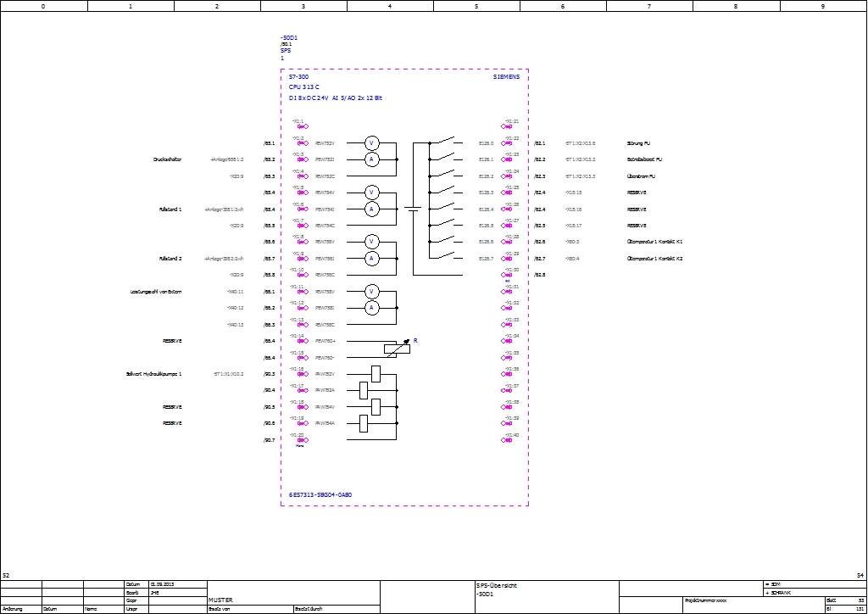Click the SPS-Übersicht title block field

coord(497,585)
